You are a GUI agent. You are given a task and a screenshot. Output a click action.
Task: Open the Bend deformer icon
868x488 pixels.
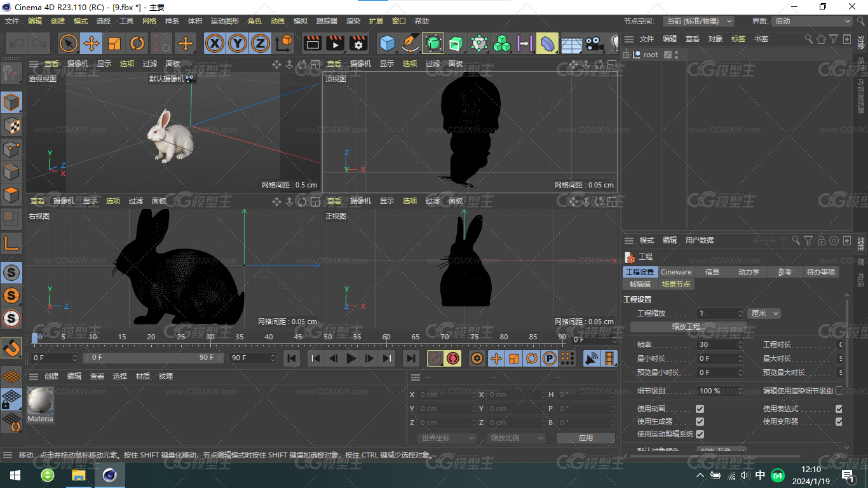(x=546, y=43)
